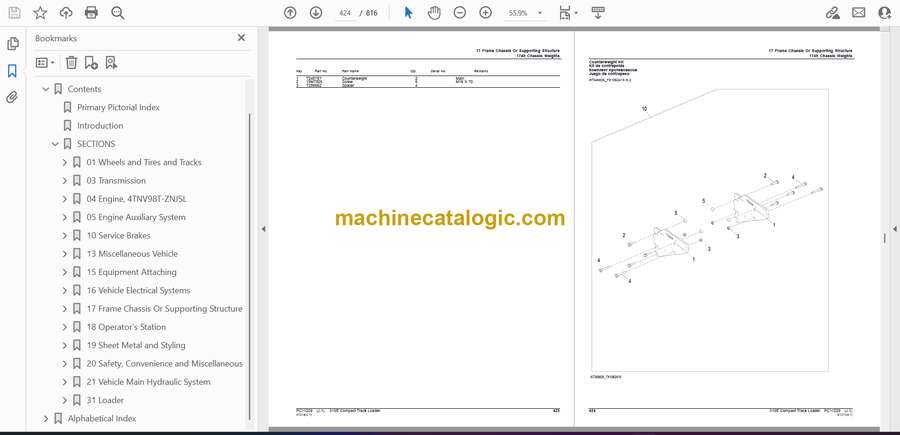Expand 05 Engine Auxiliary System

coord(64,218)
